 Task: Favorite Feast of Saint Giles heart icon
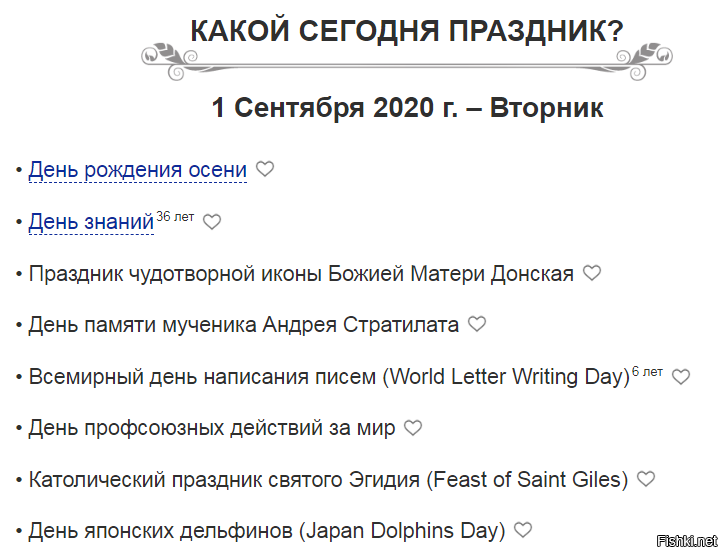point(646,479)
